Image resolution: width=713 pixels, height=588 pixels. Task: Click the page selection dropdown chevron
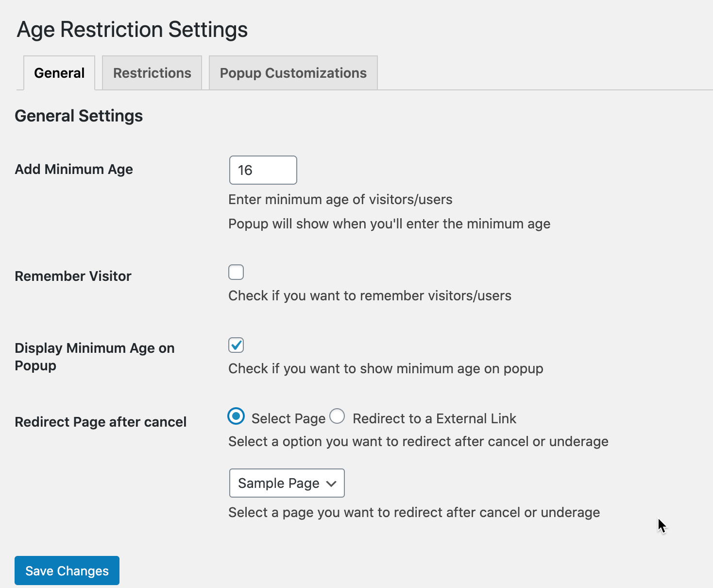tap(331, 483)
